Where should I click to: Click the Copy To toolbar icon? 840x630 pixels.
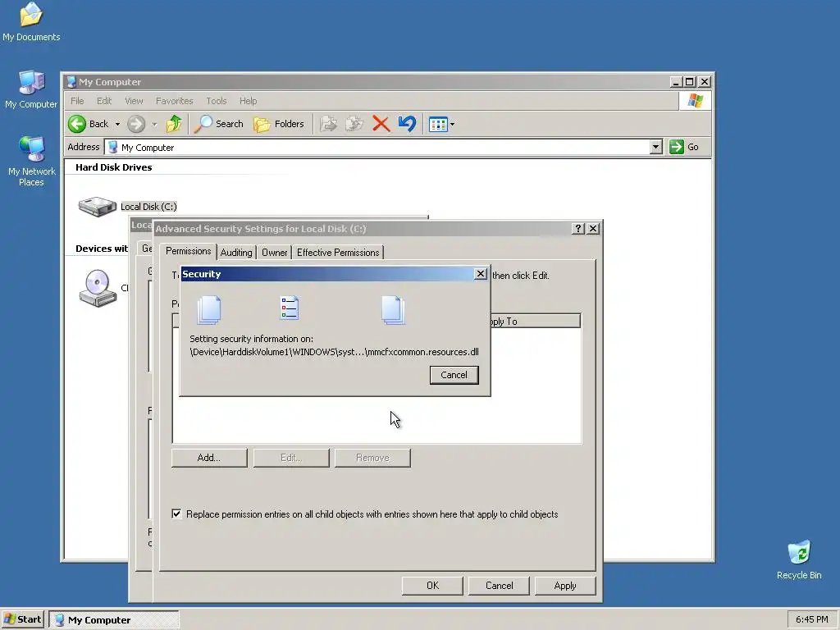click(354, 124)
